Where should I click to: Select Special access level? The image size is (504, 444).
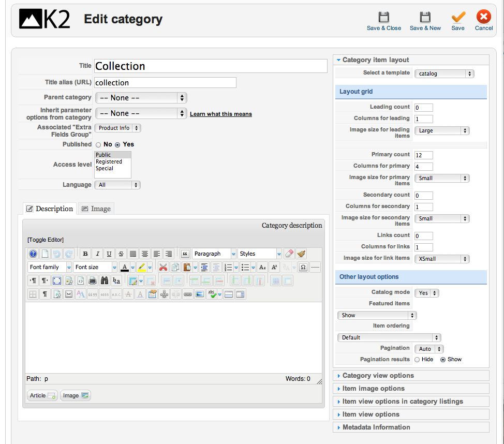112,168
